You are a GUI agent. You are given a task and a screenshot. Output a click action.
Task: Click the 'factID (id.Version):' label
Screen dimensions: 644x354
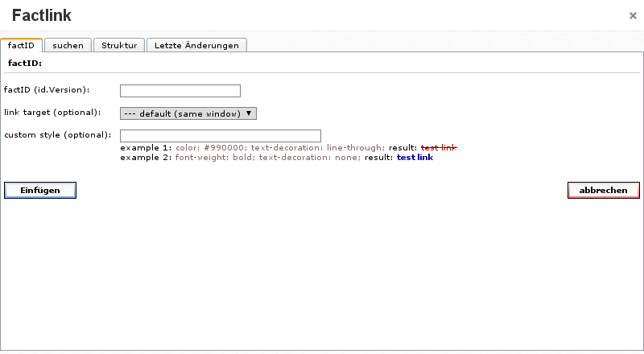click(x=47, y=90)
